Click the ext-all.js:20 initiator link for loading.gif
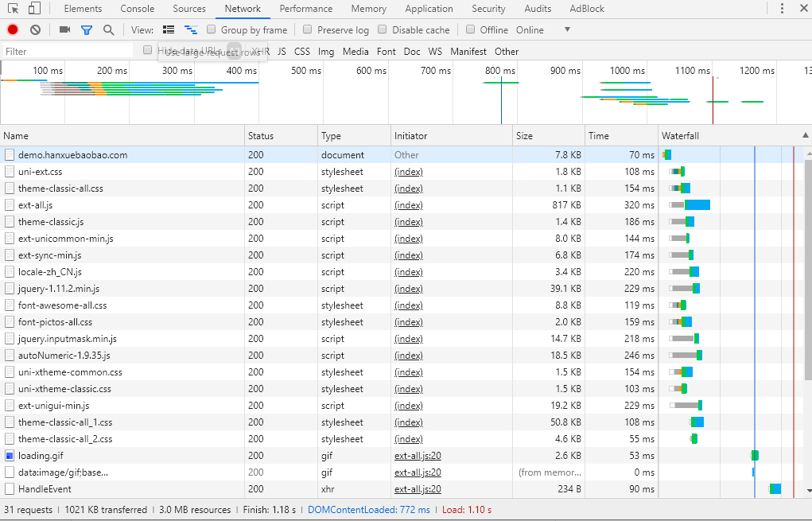 coord(418,456)
